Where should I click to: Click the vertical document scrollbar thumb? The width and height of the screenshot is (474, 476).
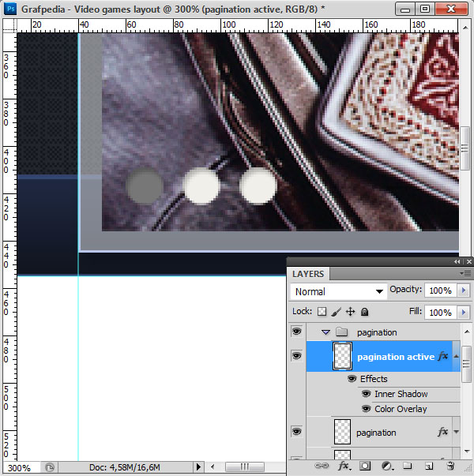pyautogui.click(x=465, y=148)
